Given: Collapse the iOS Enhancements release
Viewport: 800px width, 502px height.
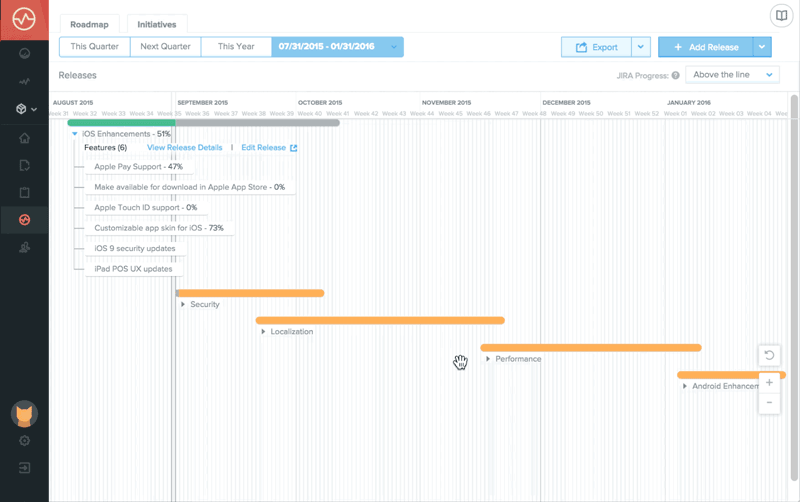Looking at the screenshot, I should coord(74,134).
